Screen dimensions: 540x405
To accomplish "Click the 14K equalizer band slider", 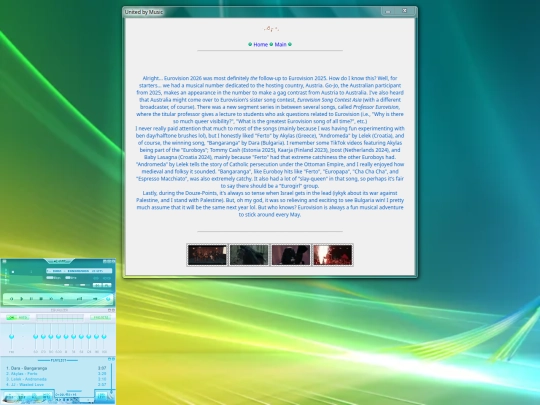I will (96, 336).
